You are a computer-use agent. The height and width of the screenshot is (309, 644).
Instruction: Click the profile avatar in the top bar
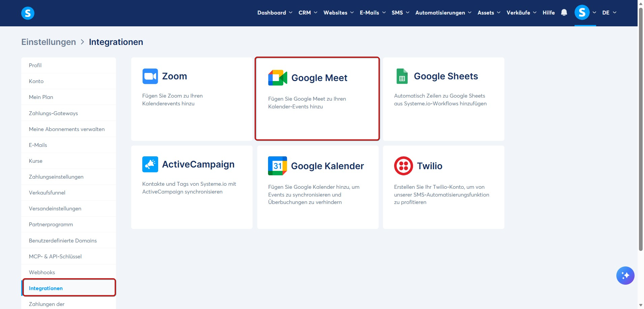tap(582, 12)
